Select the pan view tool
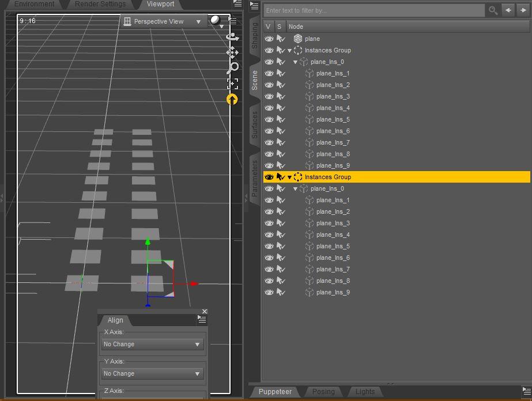The image size is (532, 401). pyautogui.click(x=232, y=52)
